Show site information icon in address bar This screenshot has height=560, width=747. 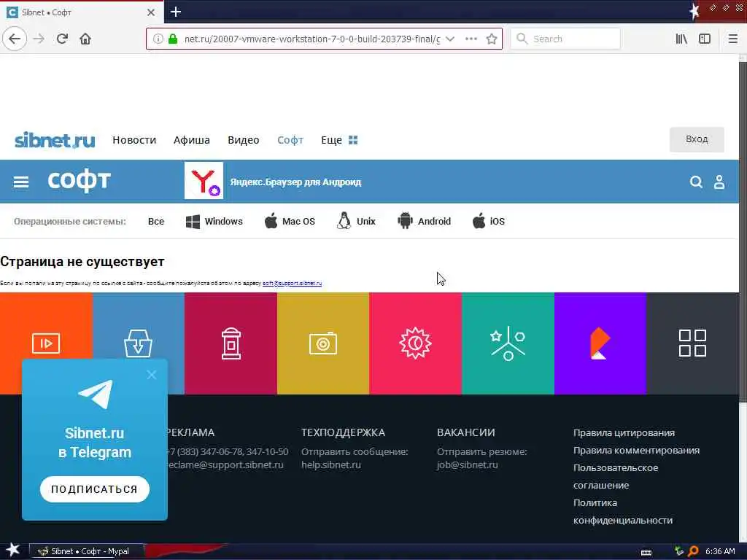click(158, 39)
